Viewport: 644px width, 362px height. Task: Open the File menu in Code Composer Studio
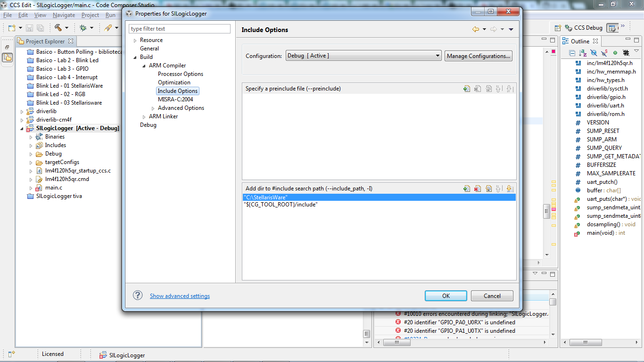tap(8, 15)
